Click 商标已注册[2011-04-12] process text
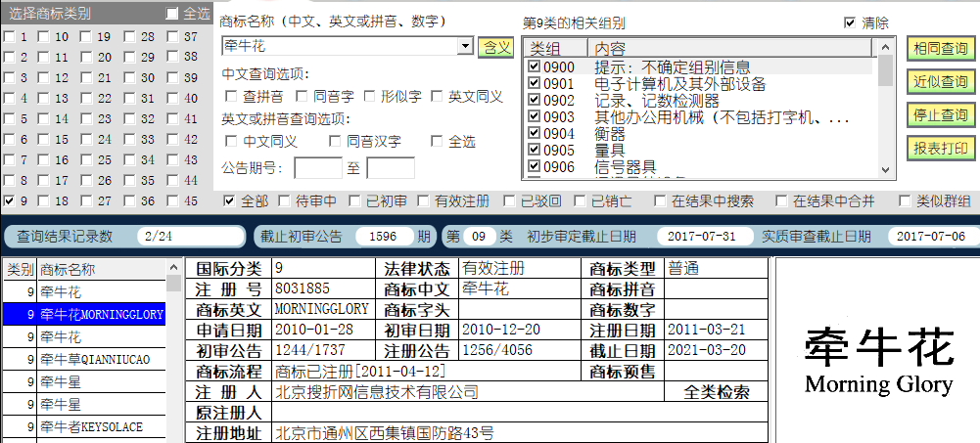 [360, 372]
